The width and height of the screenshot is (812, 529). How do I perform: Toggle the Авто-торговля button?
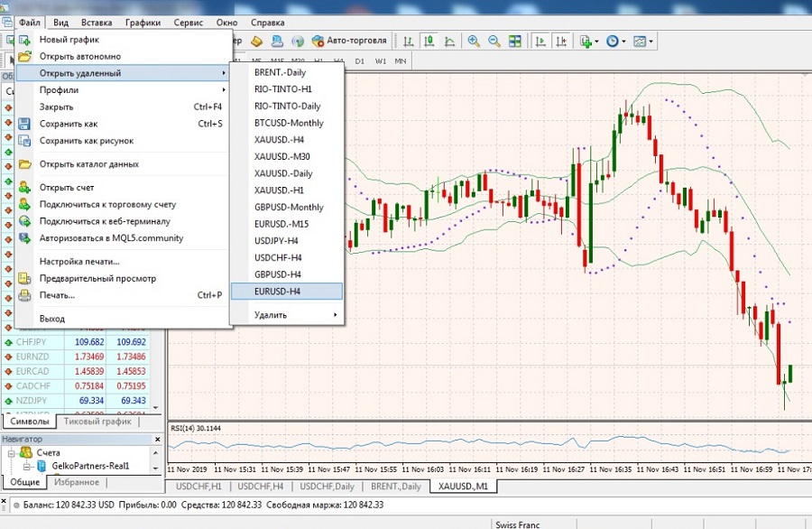pos(349,41)
